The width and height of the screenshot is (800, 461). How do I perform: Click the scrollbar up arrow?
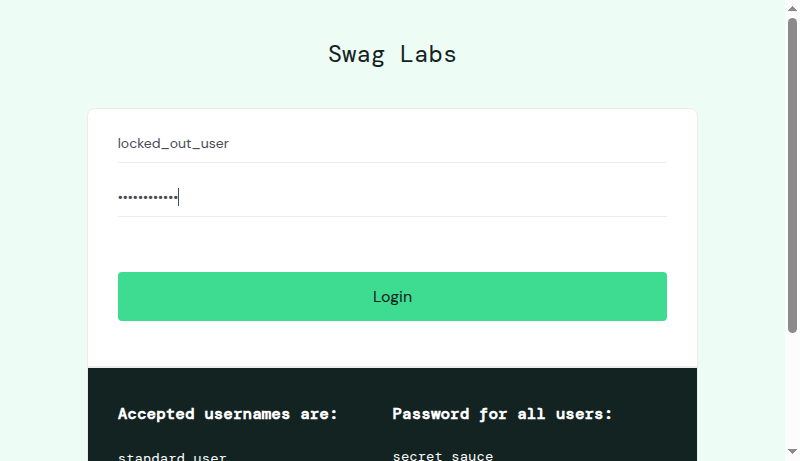792,8
